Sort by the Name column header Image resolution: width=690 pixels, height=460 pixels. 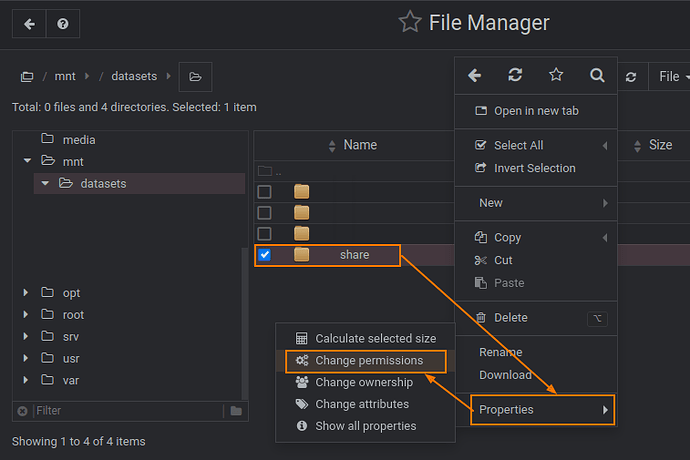(x=359, y=145)
